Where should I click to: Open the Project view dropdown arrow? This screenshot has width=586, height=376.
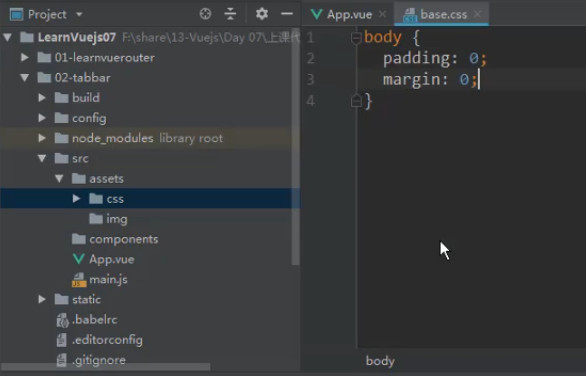click(x=79, y=15)
